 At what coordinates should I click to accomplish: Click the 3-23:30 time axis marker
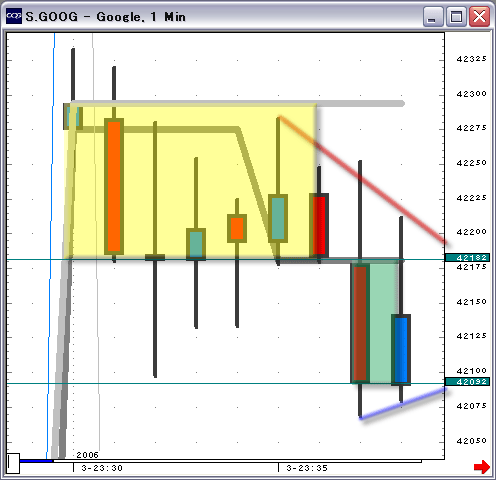pyautogui.click(x=102, y=468)
